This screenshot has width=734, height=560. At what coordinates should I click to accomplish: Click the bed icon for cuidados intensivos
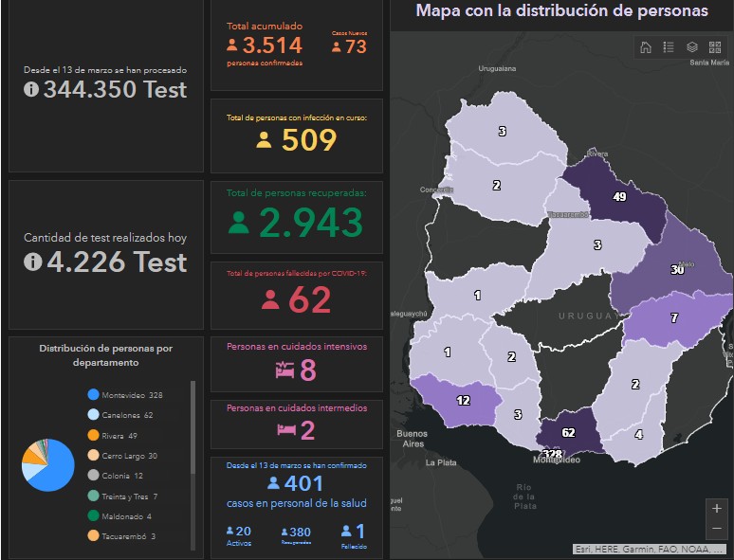point(284,370)
